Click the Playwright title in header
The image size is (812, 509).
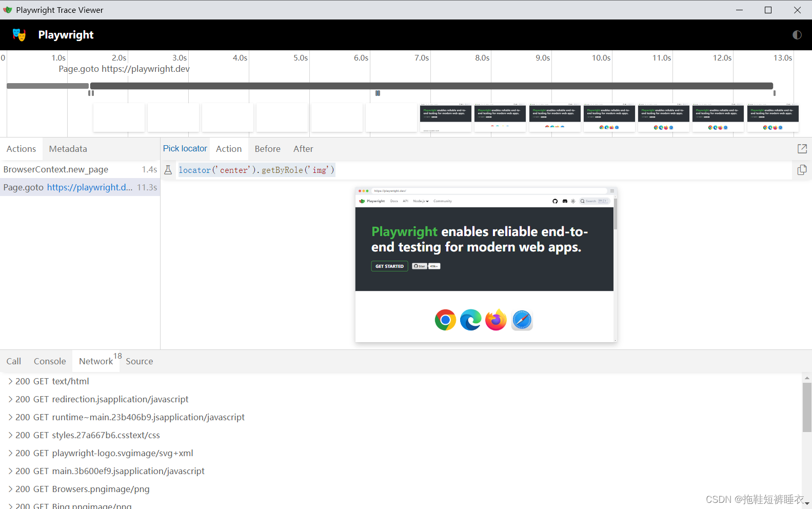click(x=66, y=35)
